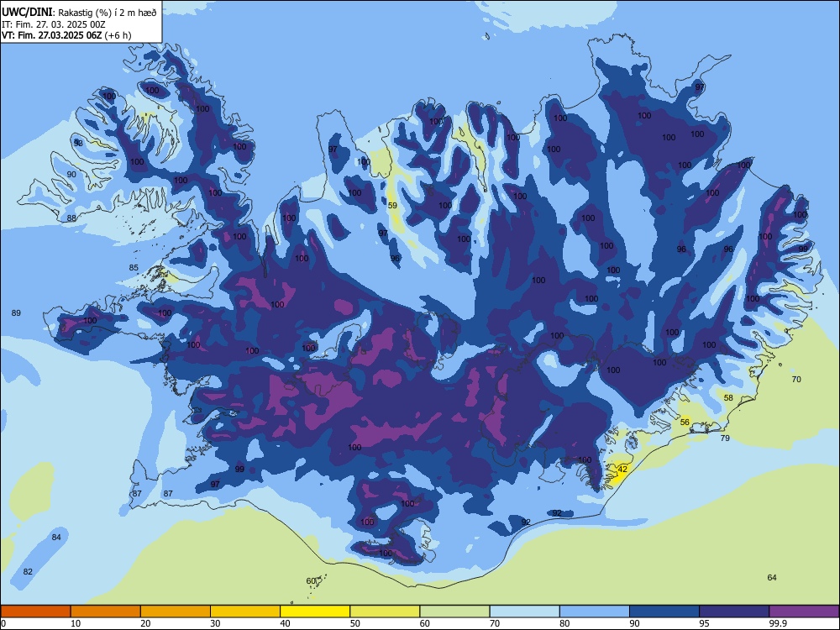Select the 10–20 orange legend swatch
Image resolution: width=840 pixels, height=630 pixels.
pos(106,612)
